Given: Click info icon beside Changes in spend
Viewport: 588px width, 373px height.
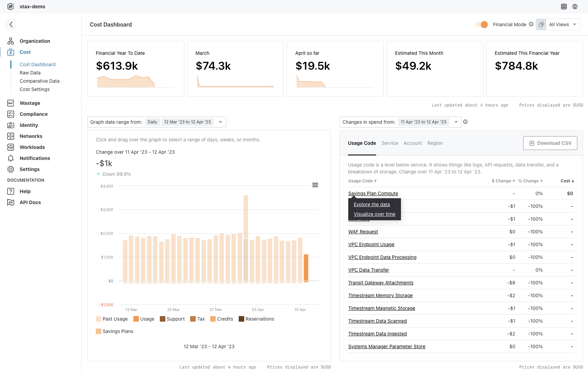Looking at the screenshot, I should (x=465, y=122).
